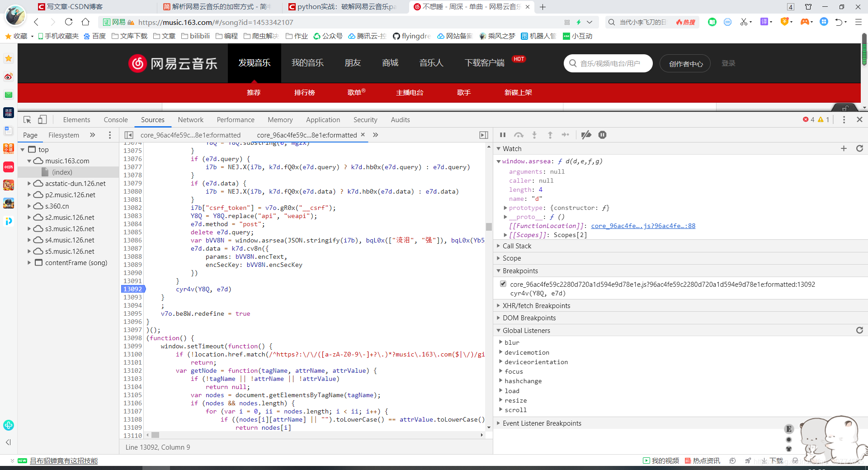Collapse the music.163.com tree node
This screenshot has height=470, width=868.
(x=29, y=161)
